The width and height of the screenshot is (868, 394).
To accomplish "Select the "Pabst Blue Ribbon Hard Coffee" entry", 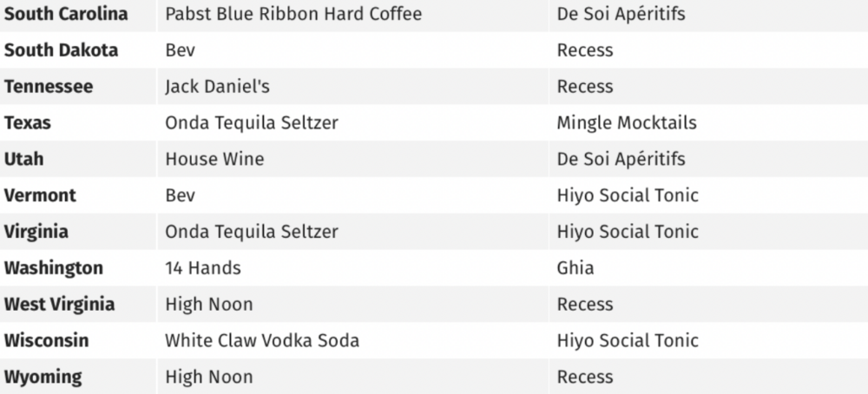I will coord(293,15).
